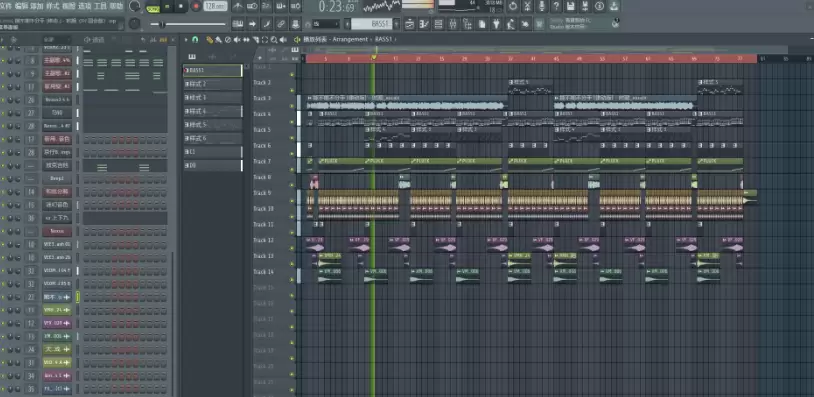
Task: Toggle mute light for Track 5
Action: 292,138
